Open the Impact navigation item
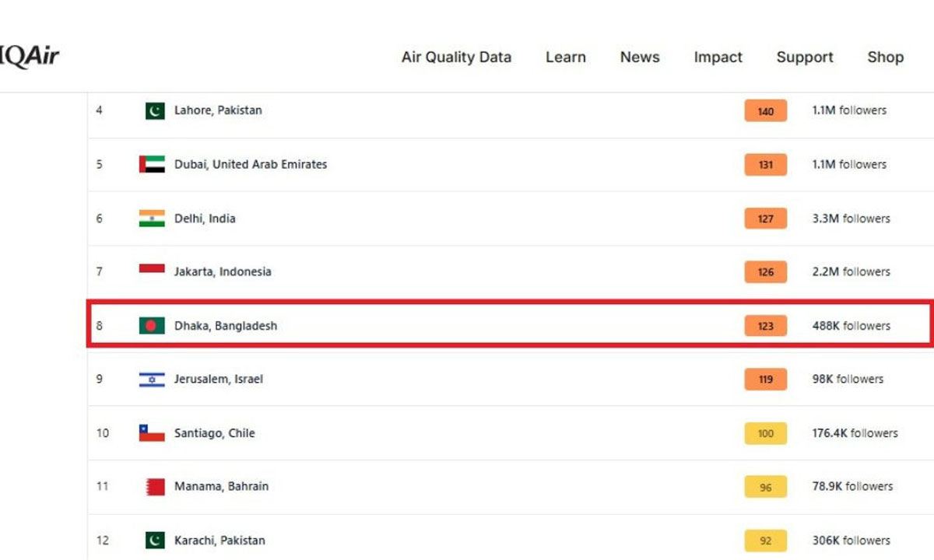934x560 pixels. [718, 57]
